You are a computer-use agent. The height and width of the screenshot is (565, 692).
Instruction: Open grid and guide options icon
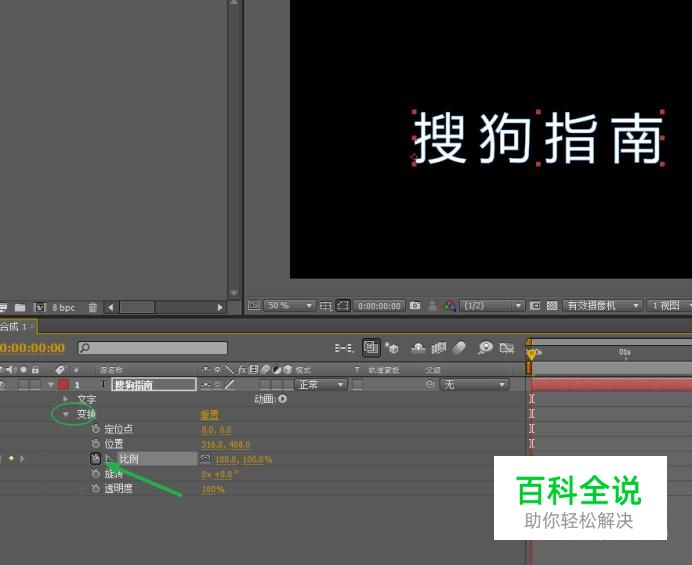click(x=326, y=305)
